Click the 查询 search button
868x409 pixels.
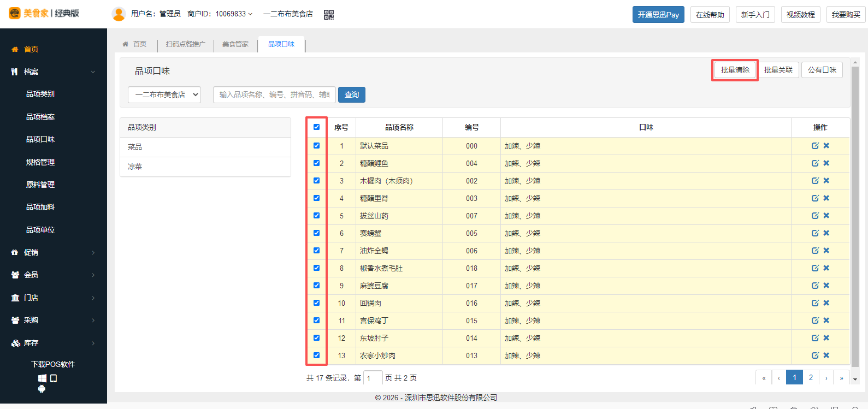tap(352, 94)
